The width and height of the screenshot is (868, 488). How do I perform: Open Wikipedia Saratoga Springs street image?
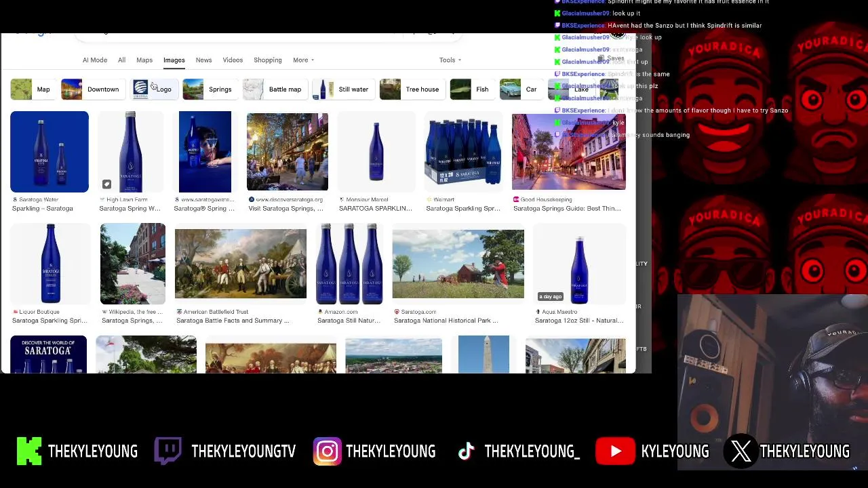pyautogui.click(x=133, y=264)
